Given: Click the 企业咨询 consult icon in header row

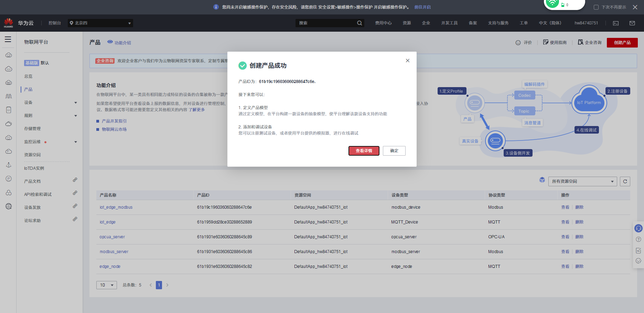Looking at the screenshot, I should click(580, 42).
